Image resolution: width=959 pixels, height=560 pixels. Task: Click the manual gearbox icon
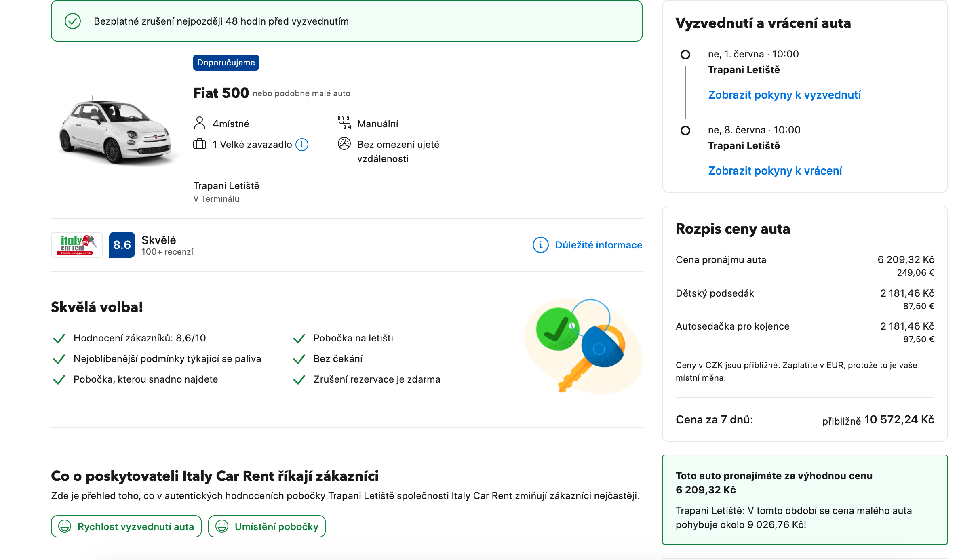(344, 123)
